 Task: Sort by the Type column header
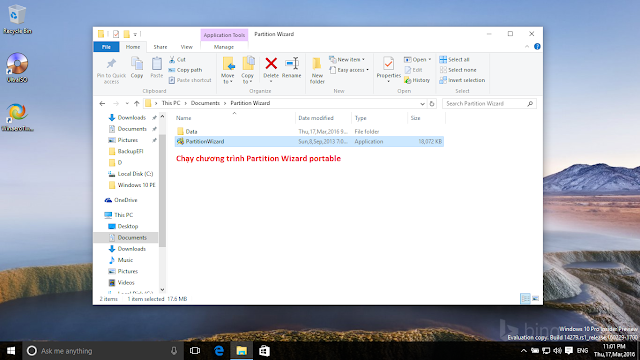pos(360,118)
